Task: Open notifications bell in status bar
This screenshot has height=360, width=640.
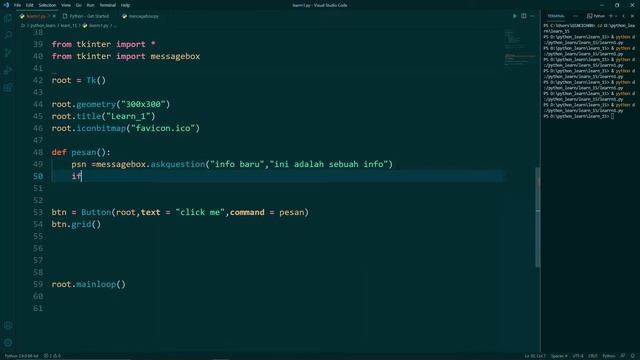Action: pos(632,356)
